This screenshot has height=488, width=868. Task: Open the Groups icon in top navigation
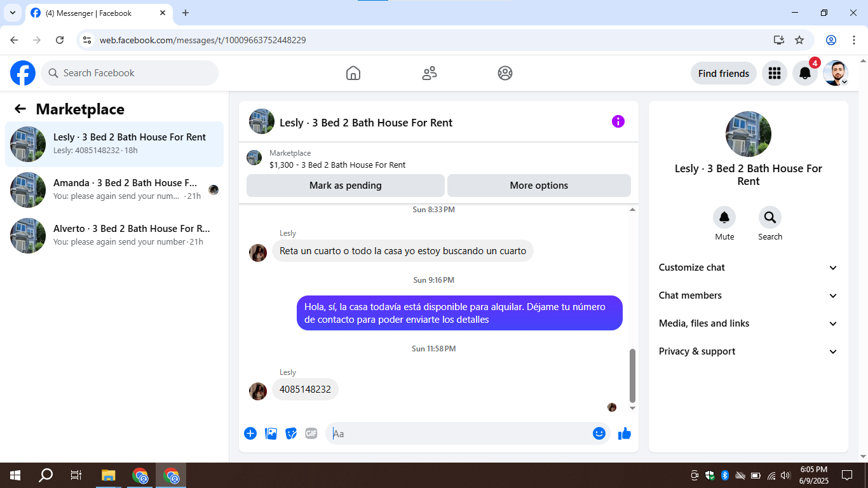(505, 73)
